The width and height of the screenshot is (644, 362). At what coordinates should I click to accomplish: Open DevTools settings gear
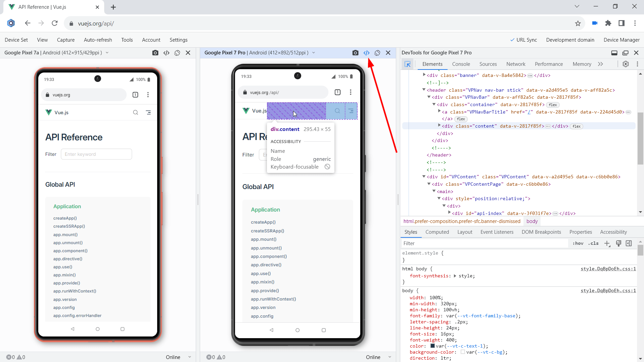tap(626, 64)
